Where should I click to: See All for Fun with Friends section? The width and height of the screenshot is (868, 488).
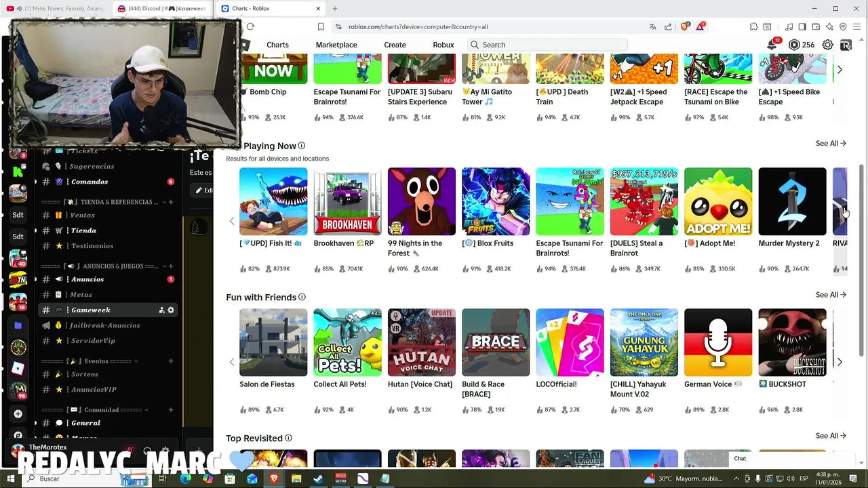pyautogui.click(x=831, y=295)
